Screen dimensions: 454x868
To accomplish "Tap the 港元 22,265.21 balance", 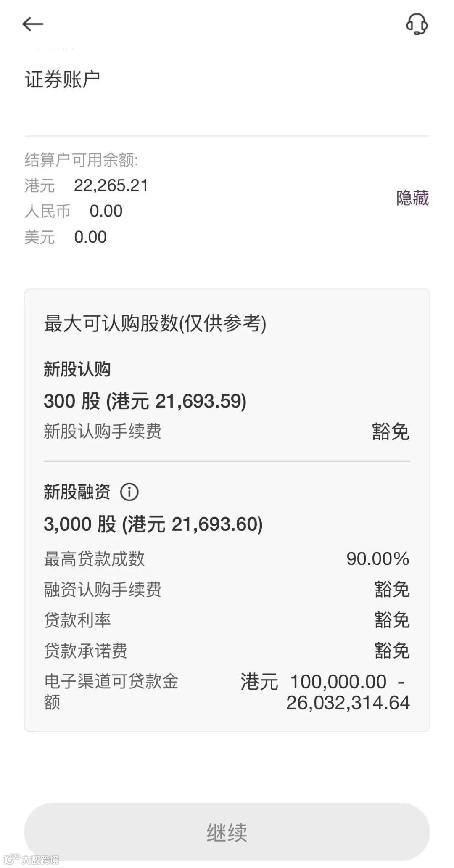I will [x=87, y=185].
